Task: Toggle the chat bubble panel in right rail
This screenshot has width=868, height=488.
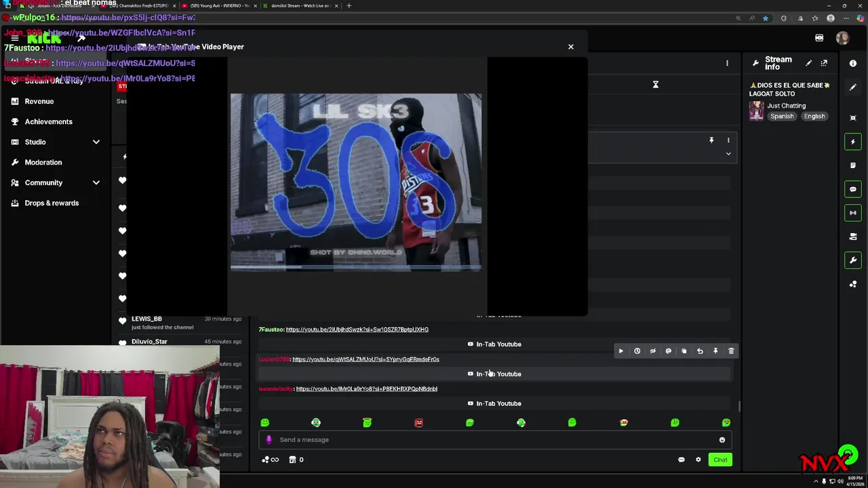Action: pyautogui.click(x=853, y=189)
